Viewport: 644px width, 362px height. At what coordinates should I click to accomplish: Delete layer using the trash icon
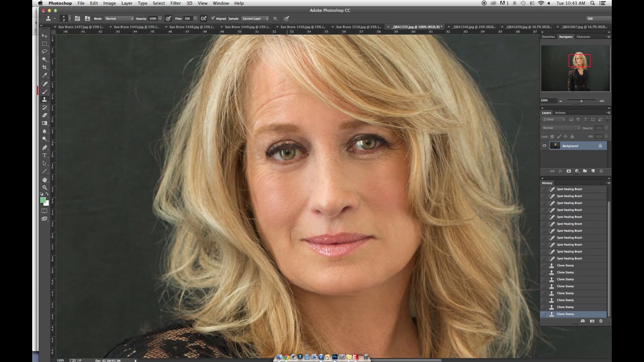[x=601, y=171]
